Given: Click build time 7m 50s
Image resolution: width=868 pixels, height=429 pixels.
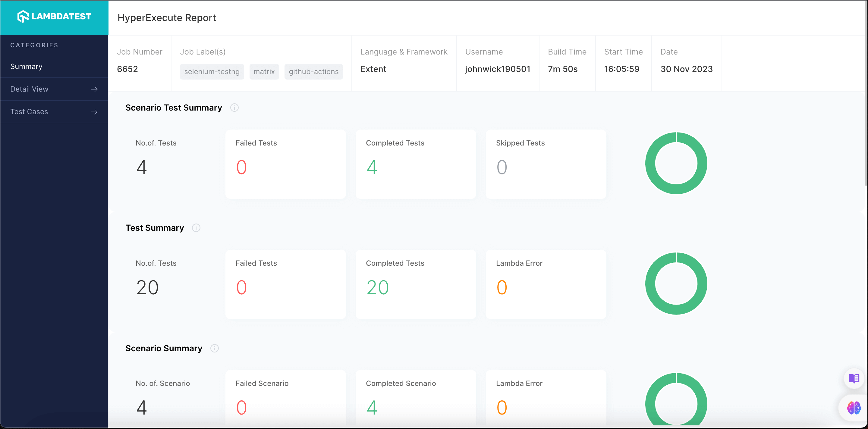Looking at the screenshot, I should (562, 69).
